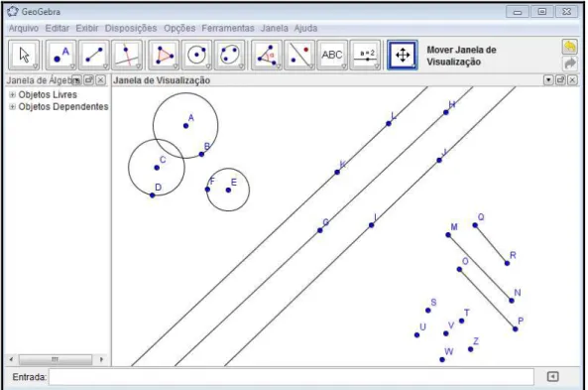Expand the Objetos Livres tree node
The image size is (588, 390).
pyautogui.click(x=12, y=94)
